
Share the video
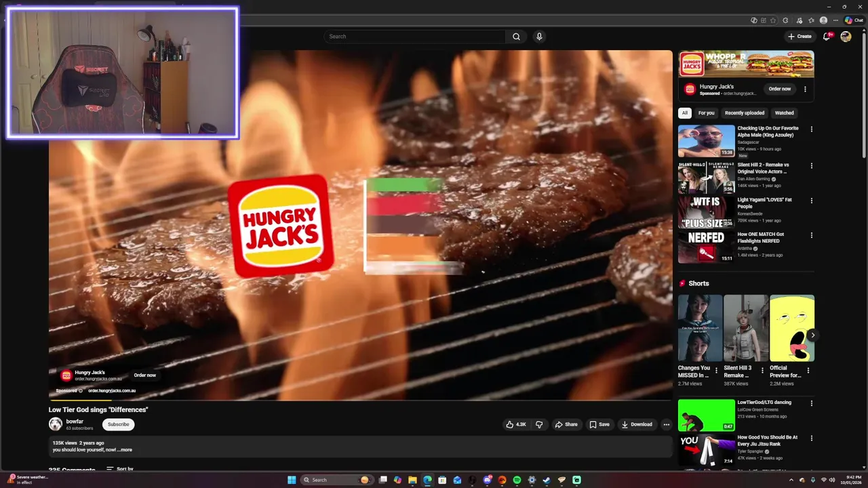click(566, 424)
